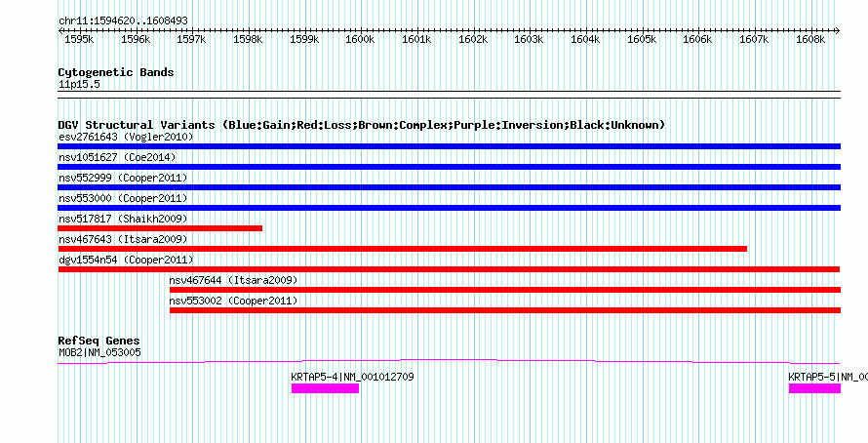Click the 1601k ruler tick label
Viewport: 868px width, 443px height.
coord(416,40)
